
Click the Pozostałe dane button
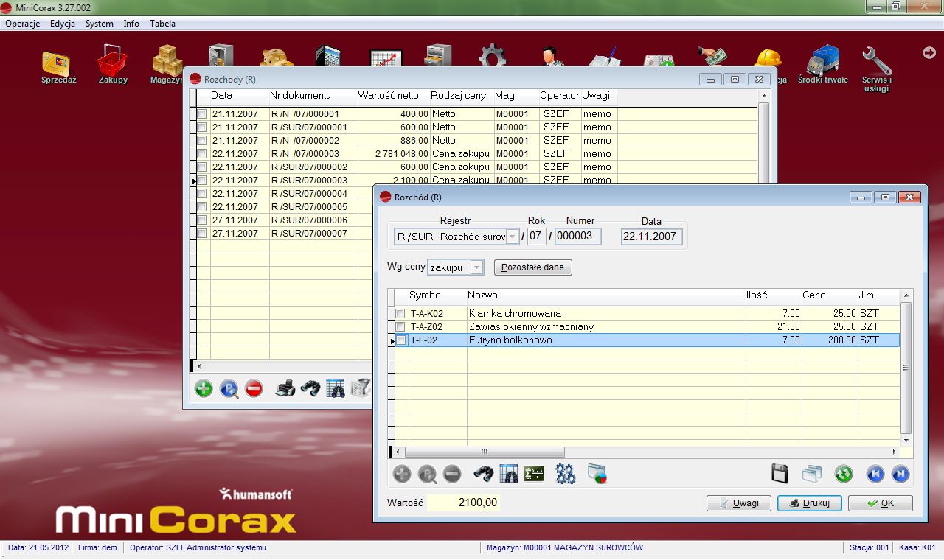pyautogui.click(x=532, y=267)
